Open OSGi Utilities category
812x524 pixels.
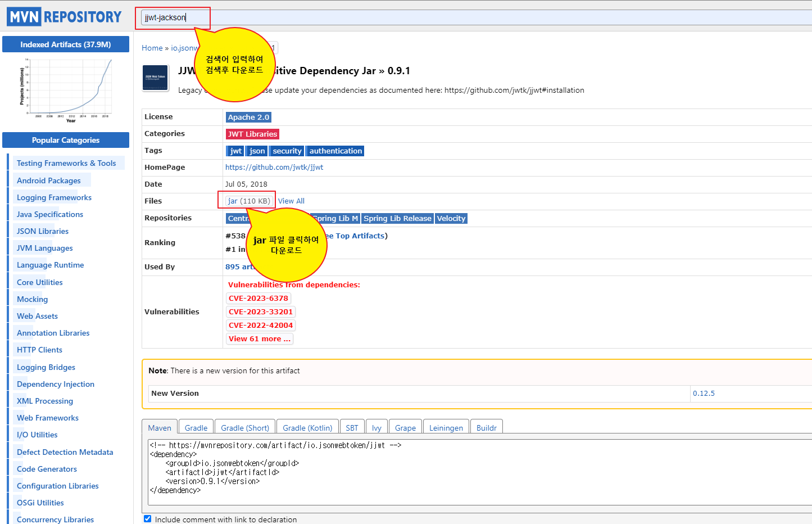pos(40,503)
